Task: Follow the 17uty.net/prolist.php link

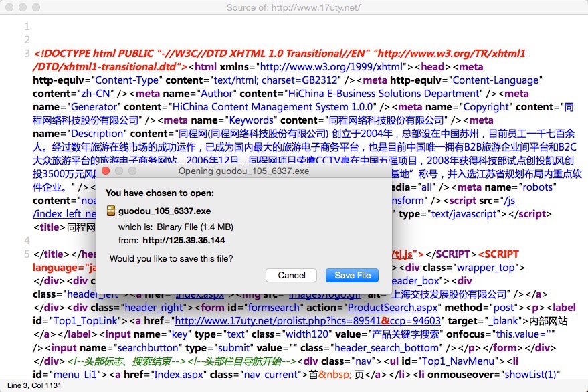Action: pos(308,321)
